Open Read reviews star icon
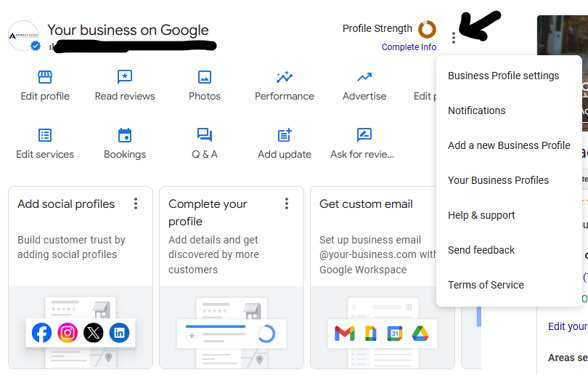This screenshot has height=375, width=588. pyautogui.click(x=125, y=77)
